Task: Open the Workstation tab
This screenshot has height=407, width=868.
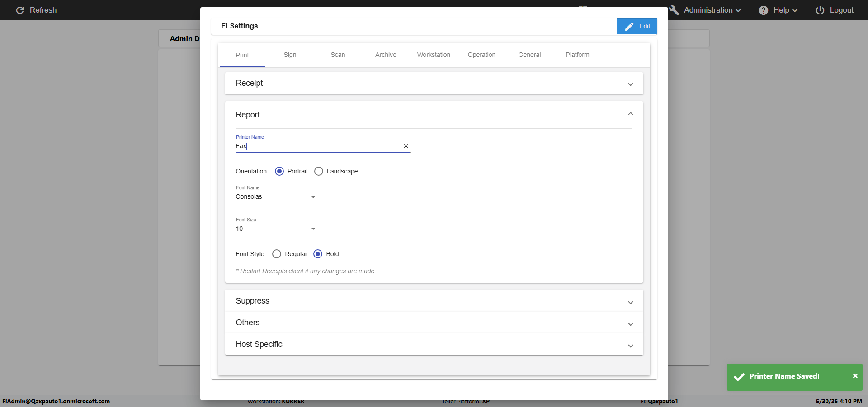Action: point(434,55)
